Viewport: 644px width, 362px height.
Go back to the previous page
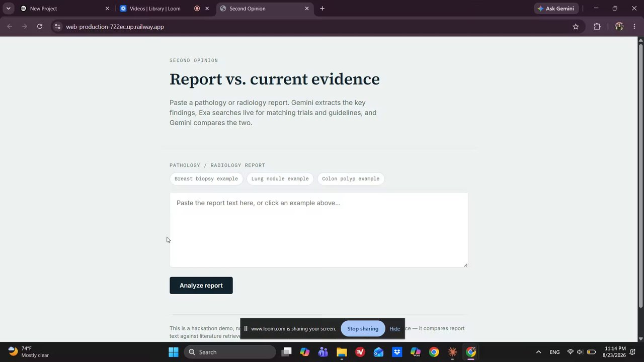pos(10,27)
